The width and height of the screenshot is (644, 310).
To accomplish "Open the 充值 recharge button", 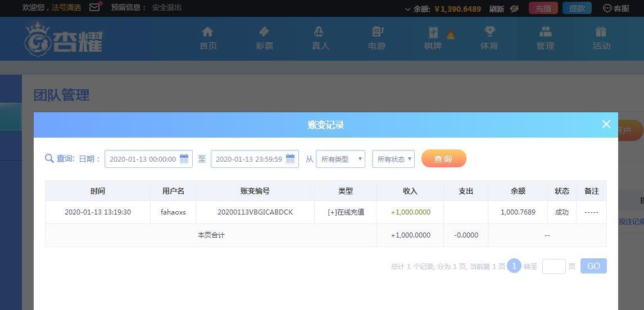I will [x=543, y=8].
